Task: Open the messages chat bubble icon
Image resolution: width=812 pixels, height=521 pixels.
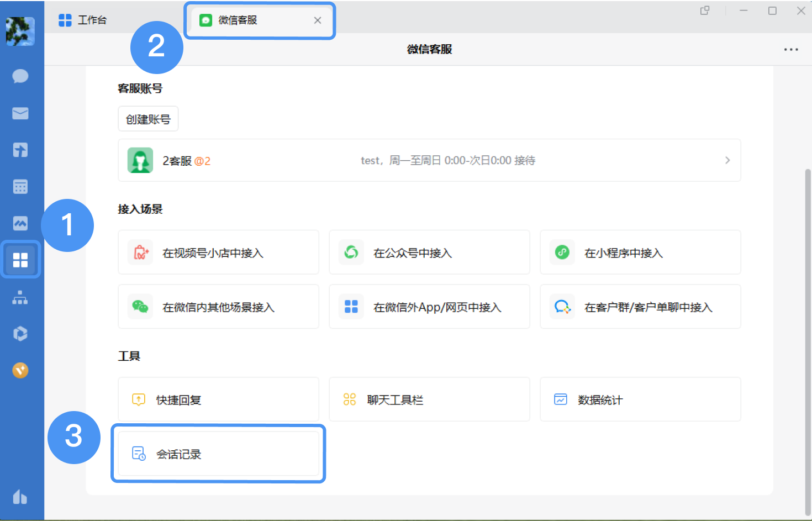Action: [20, 76]
